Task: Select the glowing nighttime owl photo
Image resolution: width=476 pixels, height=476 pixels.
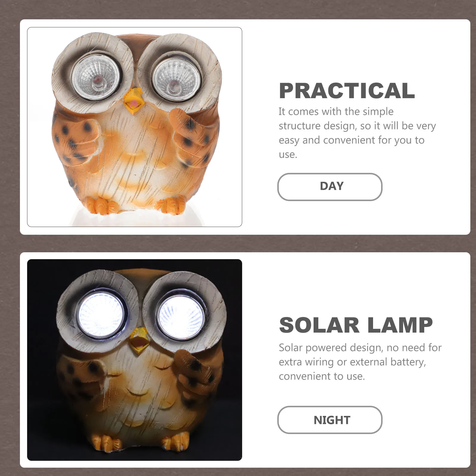Action: [x=134, y=360]
